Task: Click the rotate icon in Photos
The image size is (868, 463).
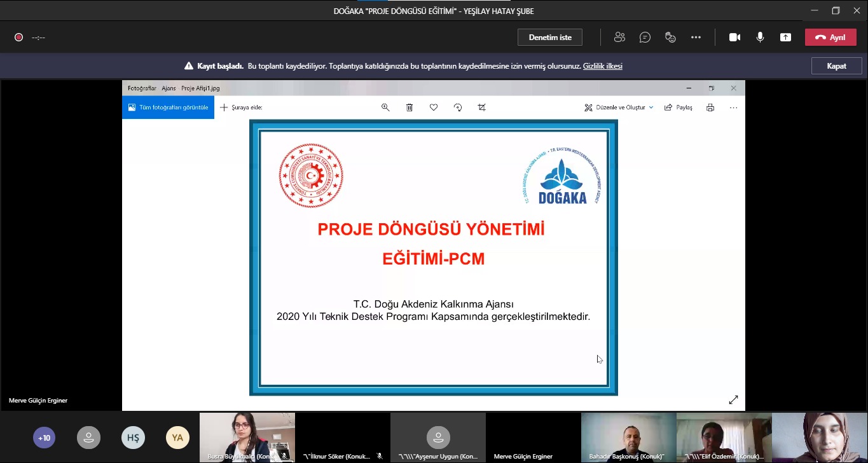Action: 458,107
